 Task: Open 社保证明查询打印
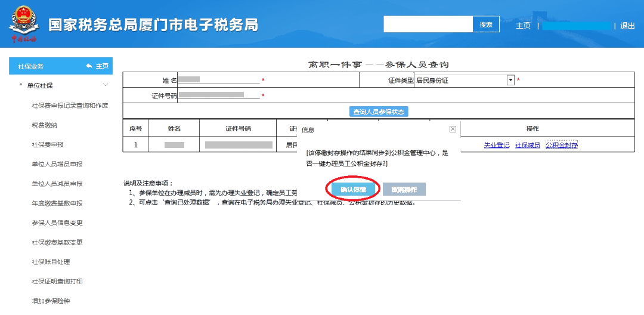click(57, 282)
